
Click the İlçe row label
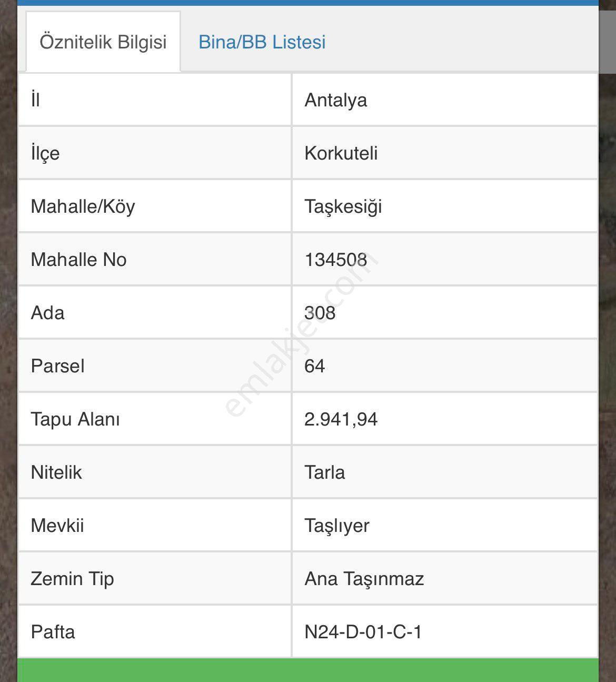(x=45, y=154)
